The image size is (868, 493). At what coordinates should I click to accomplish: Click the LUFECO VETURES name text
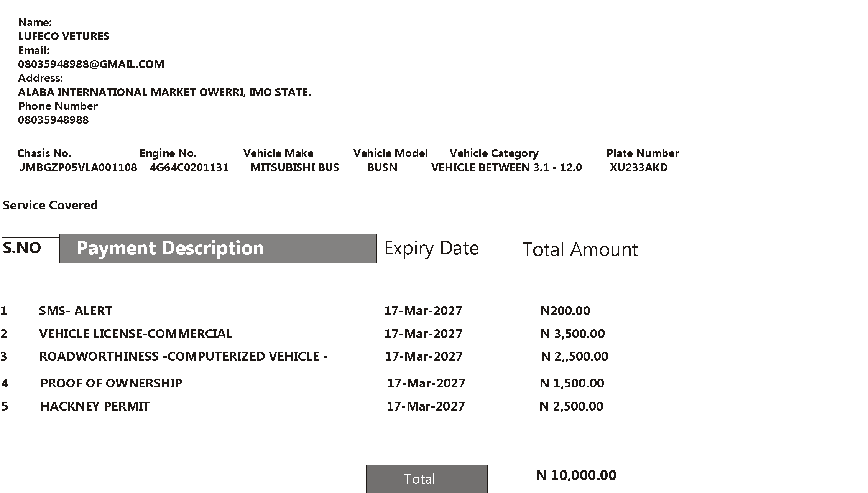(64, 36)
